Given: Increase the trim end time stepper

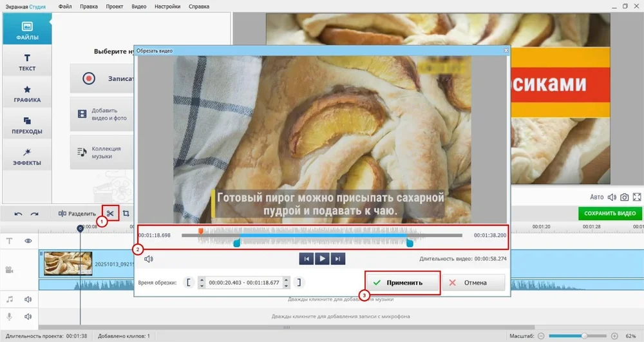Looking at the screenshot, I should click(287, 280).
